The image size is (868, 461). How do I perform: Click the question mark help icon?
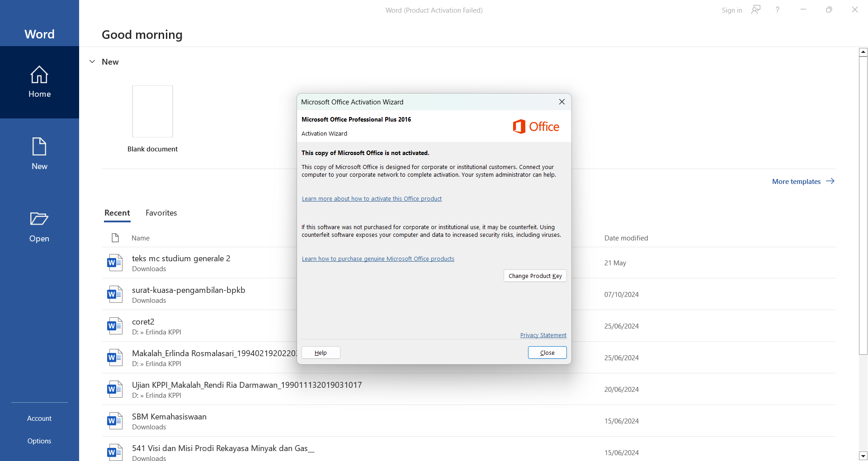tap(778, 10)
